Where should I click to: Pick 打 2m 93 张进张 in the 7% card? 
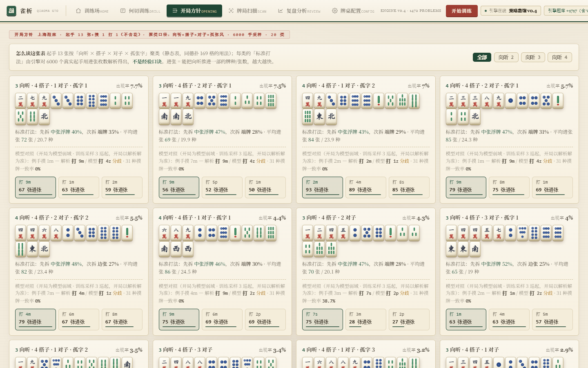[323, 187]
